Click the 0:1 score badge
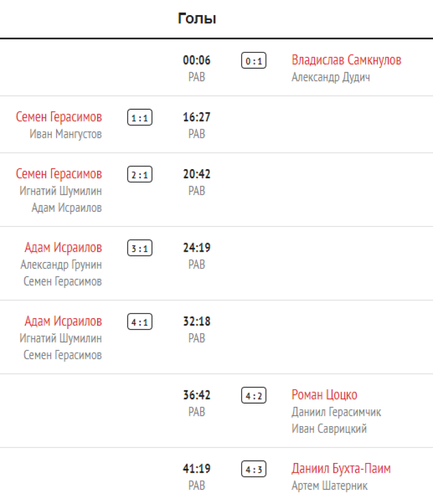Viewport: 433px width, 504px height. 254,61
